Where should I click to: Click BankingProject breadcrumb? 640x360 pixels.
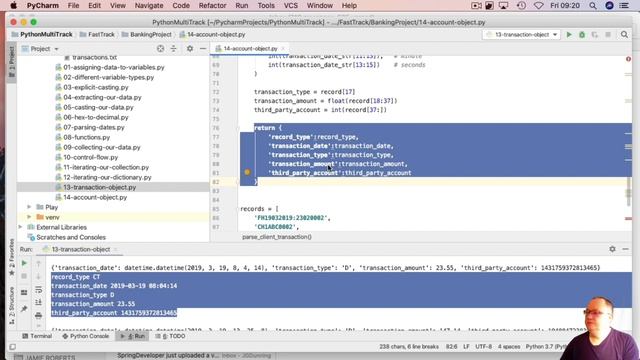(147, 35)
